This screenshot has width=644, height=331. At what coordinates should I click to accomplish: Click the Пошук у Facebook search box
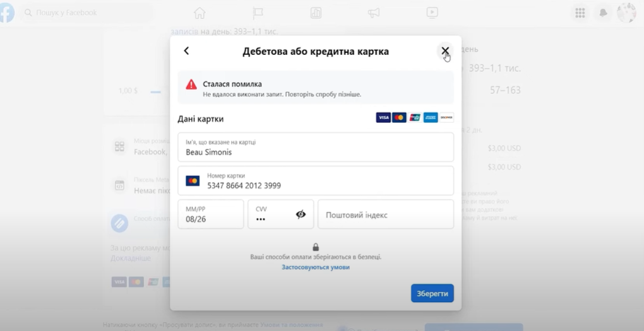pos(87,13)
